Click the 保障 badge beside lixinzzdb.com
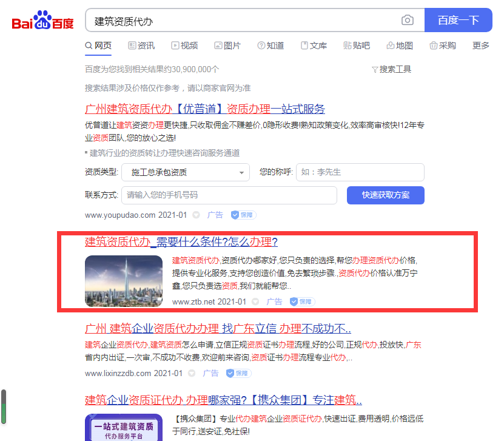504x441 pixels. pos(238,373)
